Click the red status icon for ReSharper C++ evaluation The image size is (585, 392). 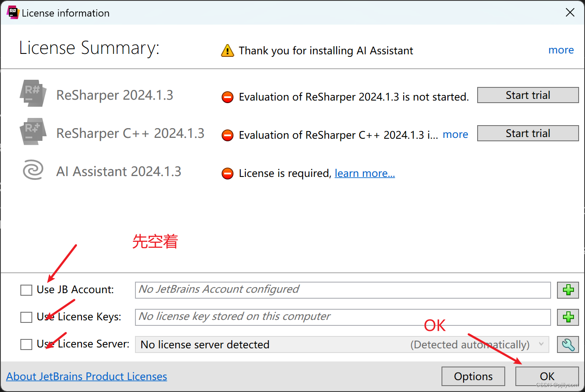[228, 135]
